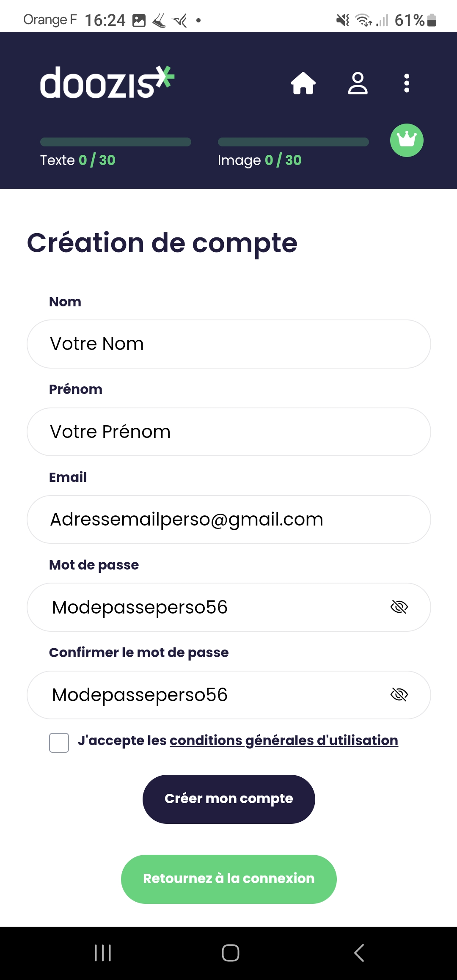Tap the Image quota progress bar

[x=293, y=142]
